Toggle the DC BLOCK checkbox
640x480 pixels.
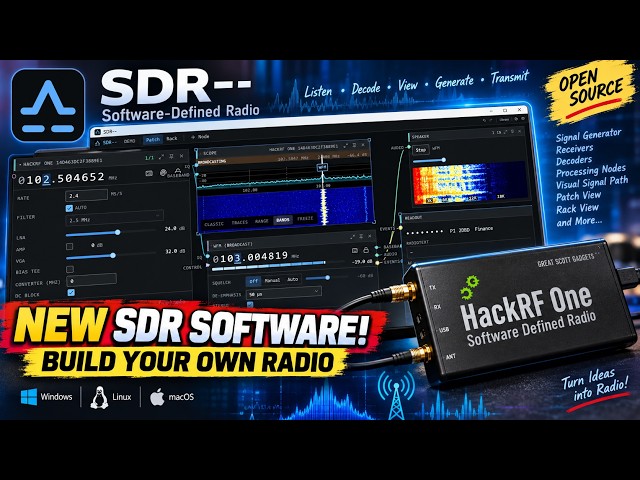(x=71, y=292)
